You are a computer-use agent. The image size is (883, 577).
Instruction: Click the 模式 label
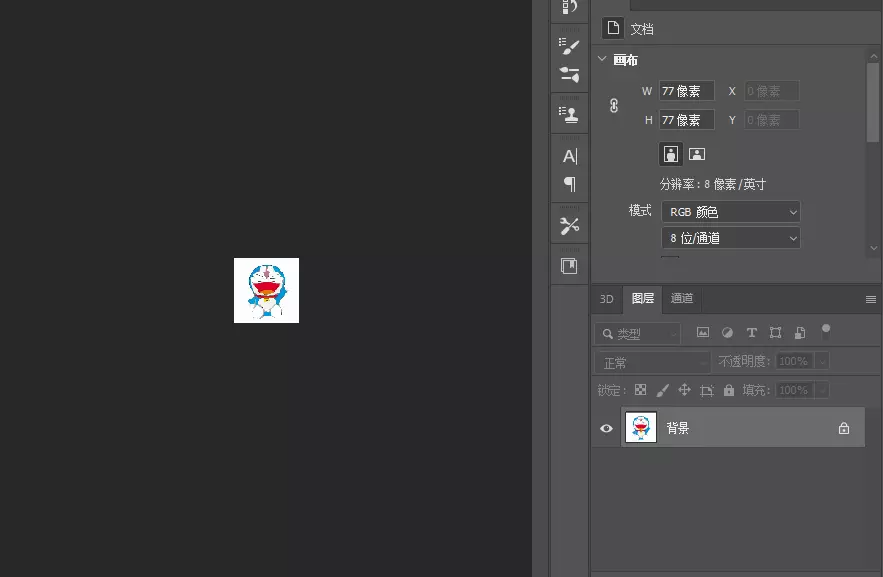[640, 211]
